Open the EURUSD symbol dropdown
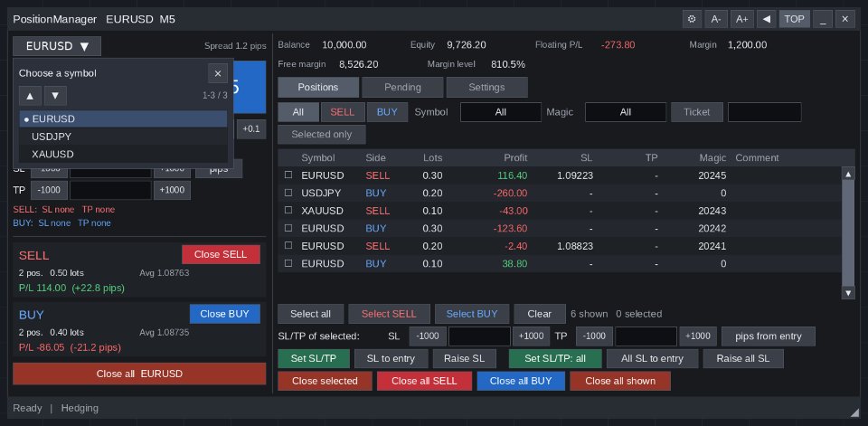The width and height of the screenshot is (868, 426). (x=57, y=46)
